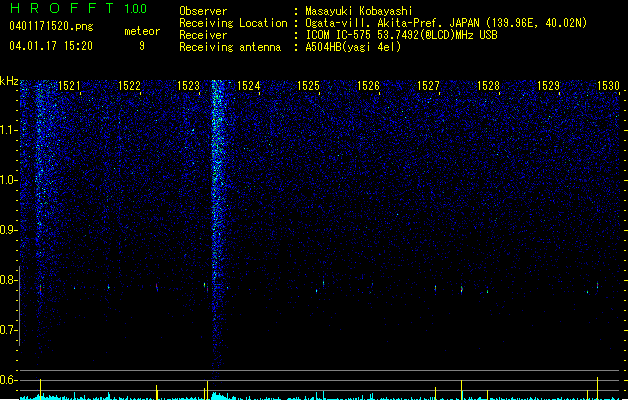Click the HROFFT 1.0.0 title text

point(79,8)
